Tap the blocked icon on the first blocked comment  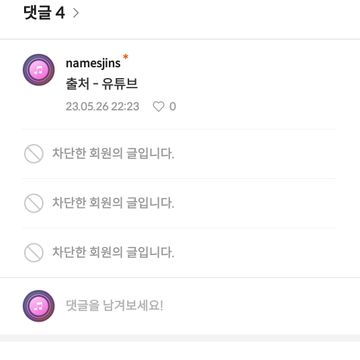tap(34, 154)
